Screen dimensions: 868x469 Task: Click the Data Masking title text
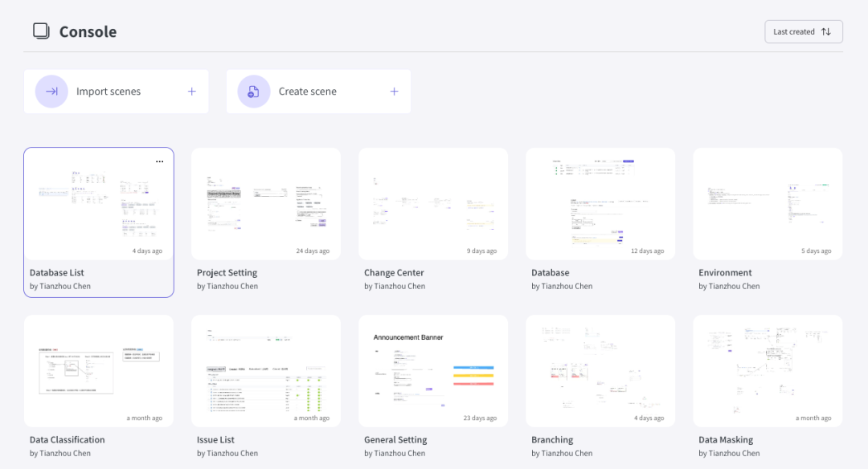[x=726, y=440]
